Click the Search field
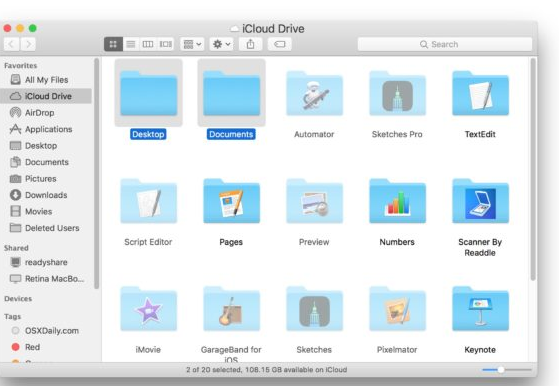The width and height of the screenshot is (559, 386). point(445,44)
